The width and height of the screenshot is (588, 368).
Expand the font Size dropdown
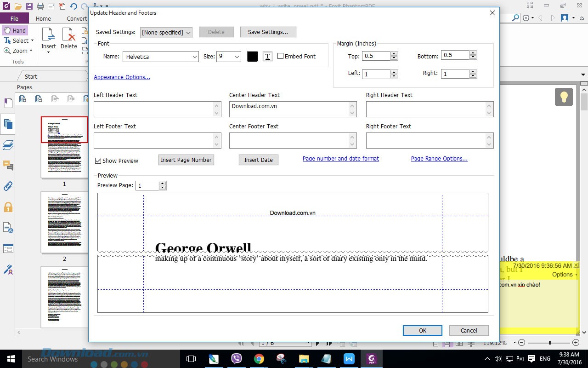(228, 57)
